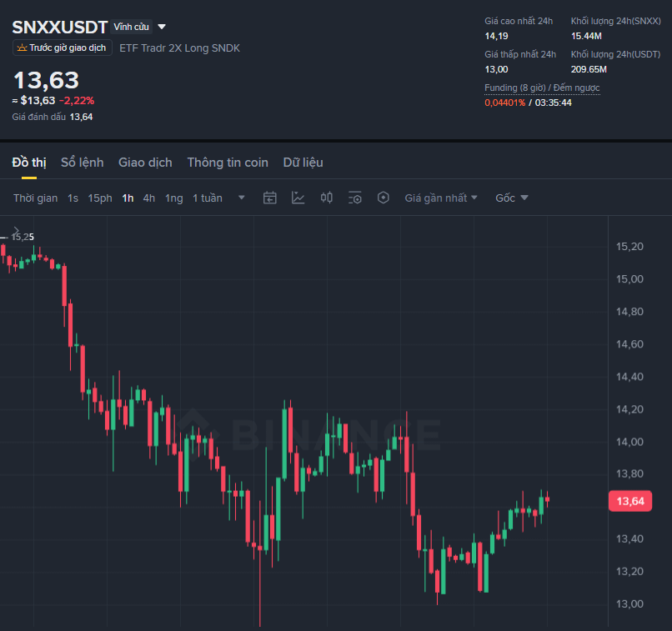The image size is (672, 631).
Task: Click the sunrise pre-market badge icon
Action: (22, 48)
